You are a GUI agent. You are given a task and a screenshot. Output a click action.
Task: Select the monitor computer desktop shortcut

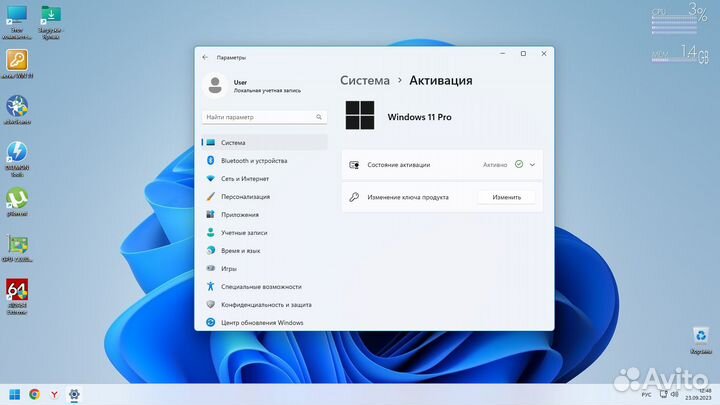(17, 22)
